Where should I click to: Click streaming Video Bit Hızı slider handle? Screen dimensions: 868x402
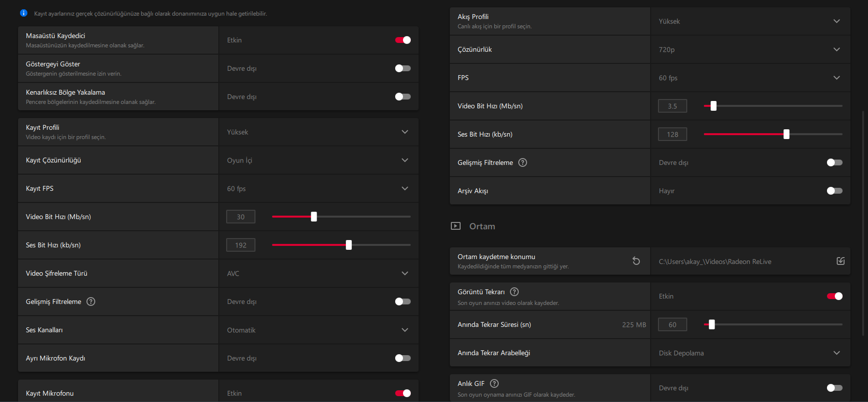(714, 106)
